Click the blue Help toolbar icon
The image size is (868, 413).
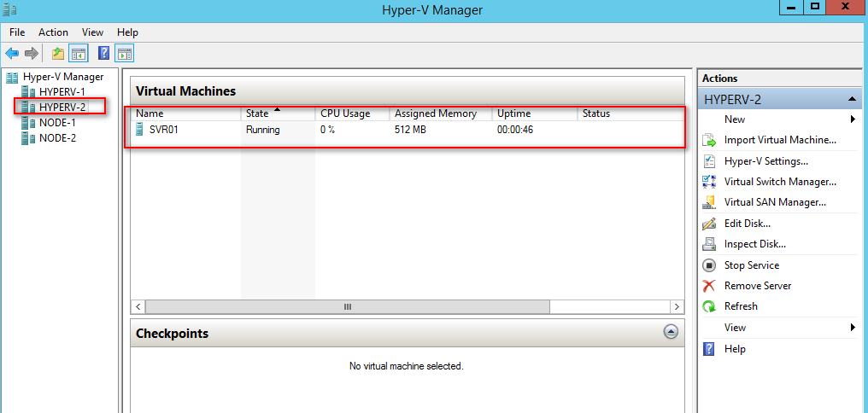tap(103, 54)
